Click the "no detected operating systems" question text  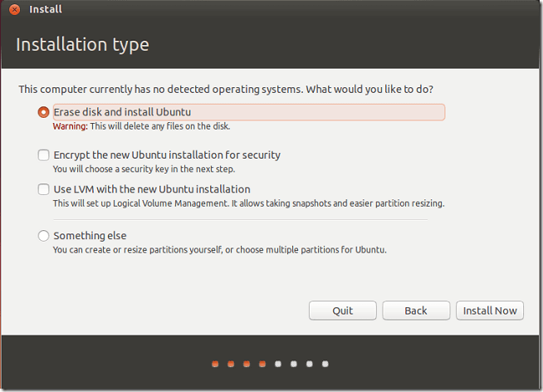click(x=226, y=90)
